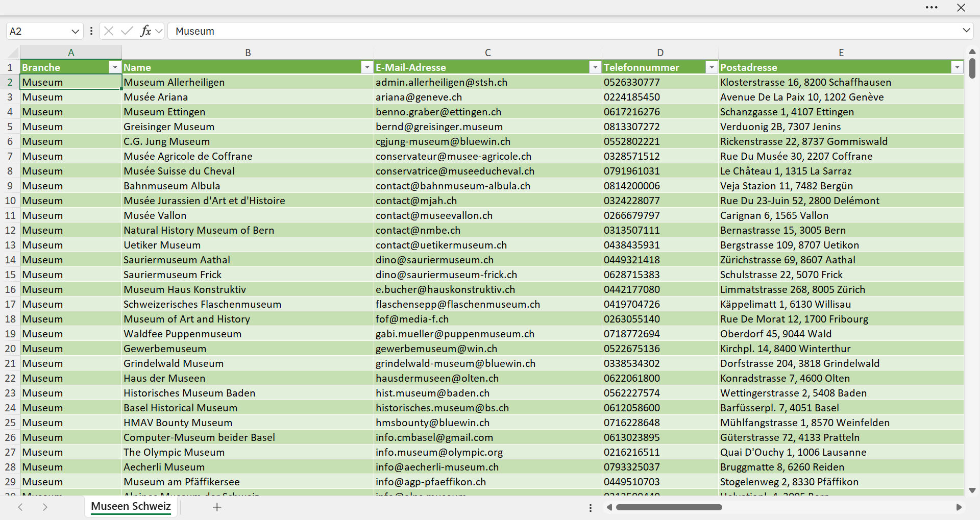980x520 pixels.
Task: Click the horizontal scrollbar thumb
Action: click(x=669, y=507)
